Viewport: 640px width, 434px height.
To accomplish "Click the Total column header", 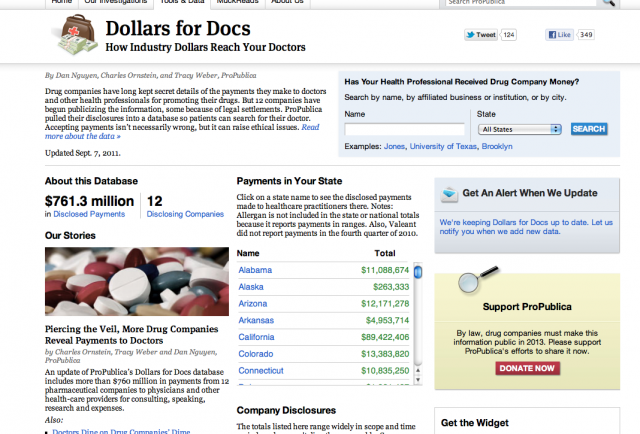I will (385, 253).
